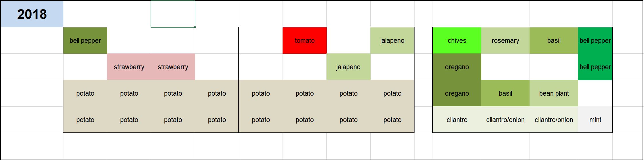Select the mint cell

(x=595, y=120)
